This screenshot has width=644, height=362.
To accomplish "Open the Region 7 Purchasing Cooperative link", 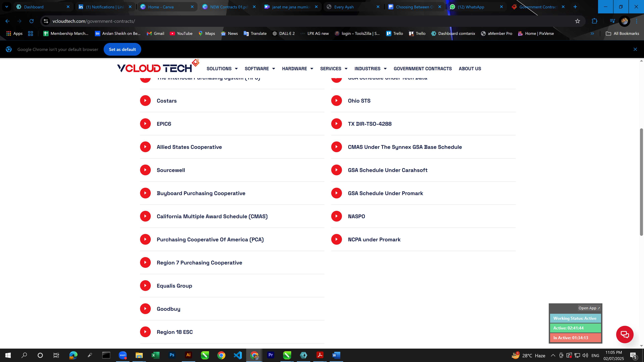I will [199, 263].
